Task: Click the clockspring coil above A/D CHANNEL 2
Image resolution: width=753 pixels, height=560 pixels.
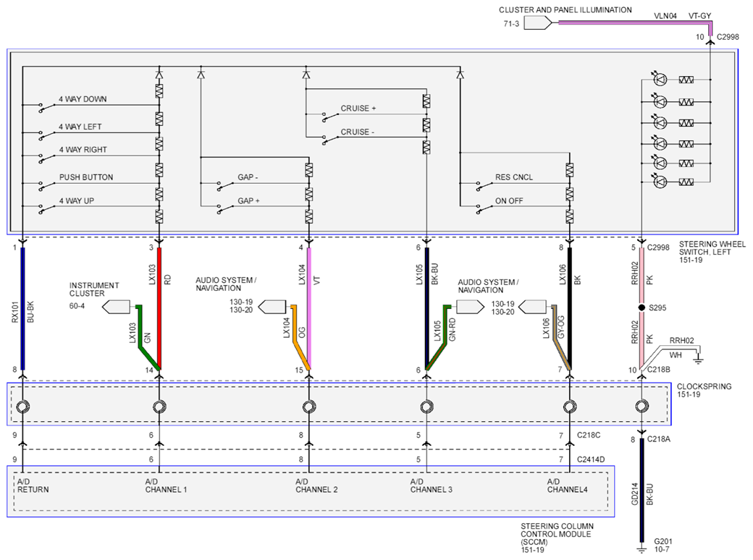Action: pyautogui.click(x=309, y=407)
